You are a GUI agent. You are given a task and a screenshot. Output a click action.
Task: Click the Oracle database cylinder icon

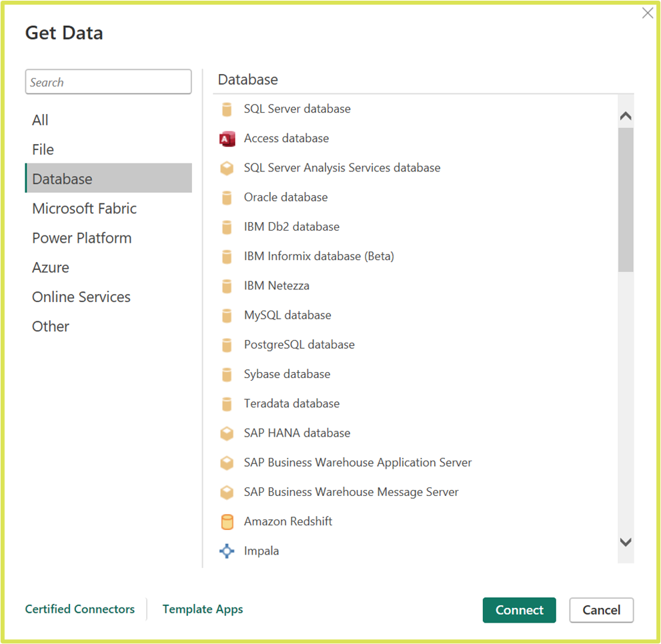click(227, 198)
